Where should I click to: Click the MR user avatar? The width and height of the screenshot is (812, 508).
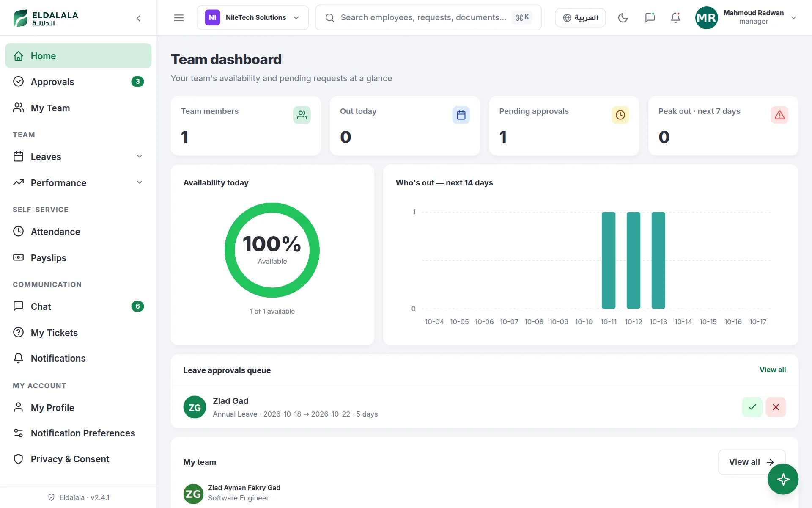[x=706, y=18]
